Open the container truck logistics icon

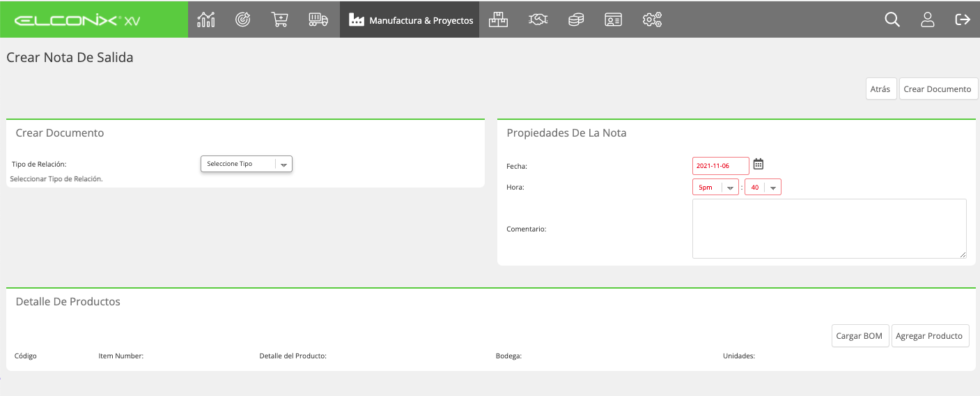click(318, 20)
